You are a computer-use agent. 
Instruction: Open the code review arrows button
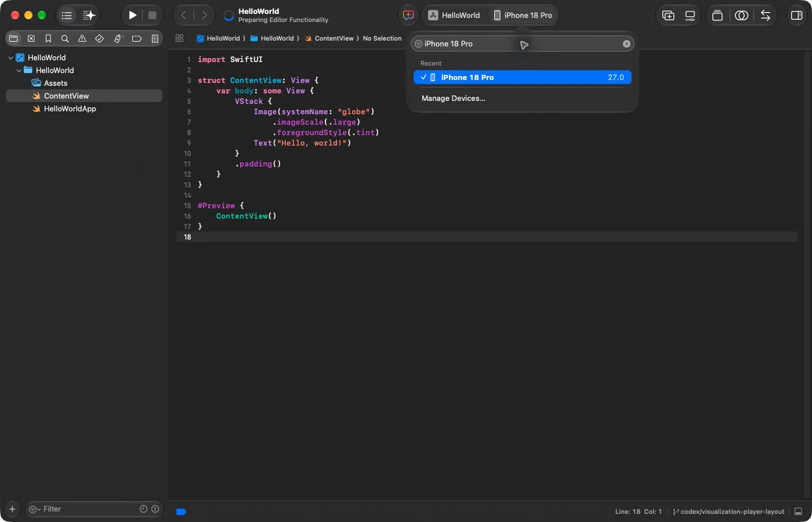[766, 15]
